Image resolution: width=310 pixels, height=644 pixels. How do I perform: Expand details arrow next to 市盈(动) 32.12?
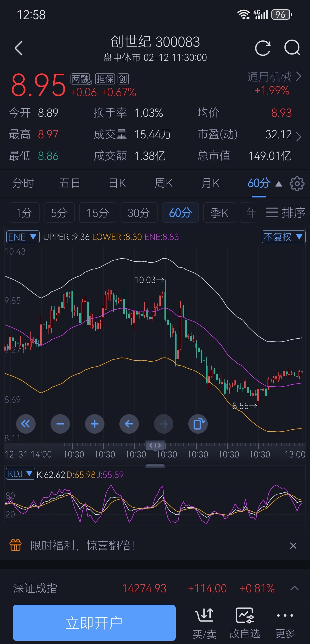[299, 137]
